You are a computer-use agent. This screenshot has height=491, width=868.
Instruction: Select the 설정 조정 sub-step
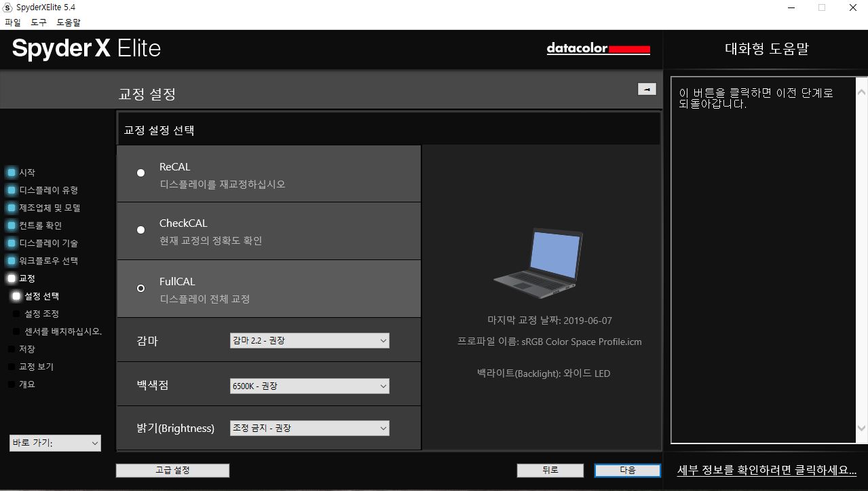tap(36, 314)
